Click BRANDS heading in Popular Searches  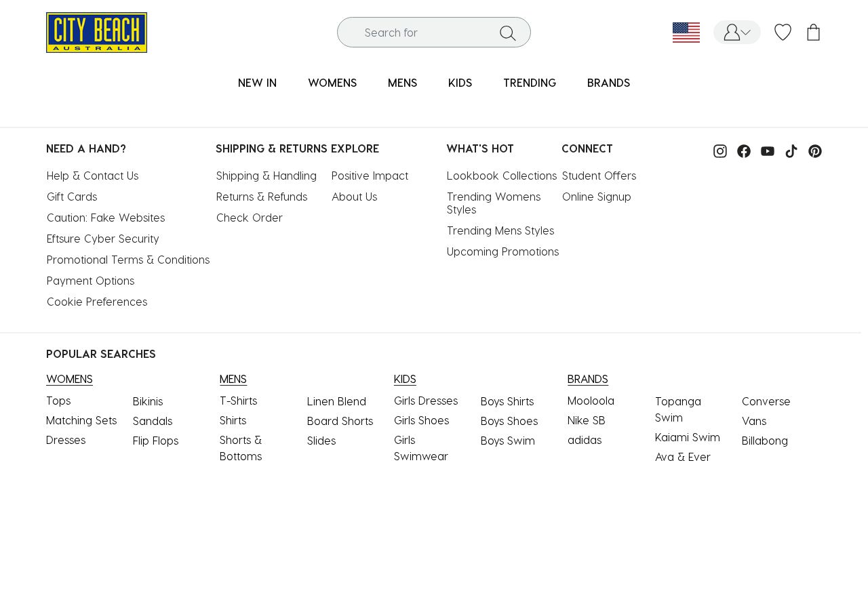coord(588,379)
